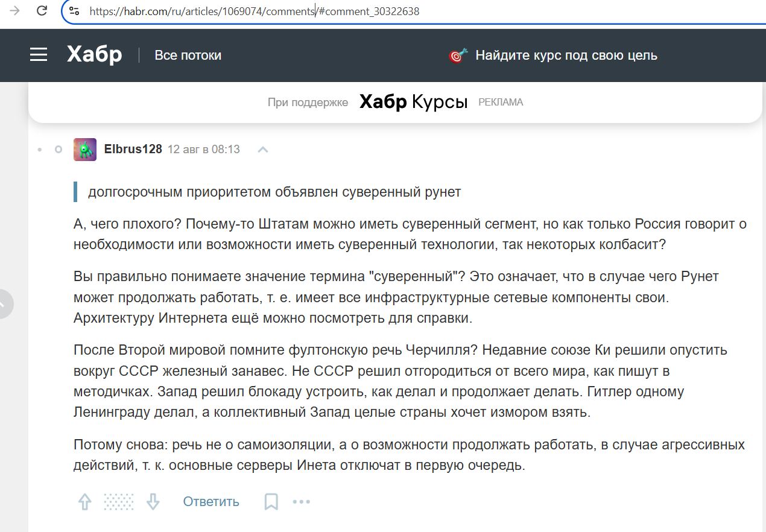Click the comment marker circle beside avatar

[x=59, y=149]
